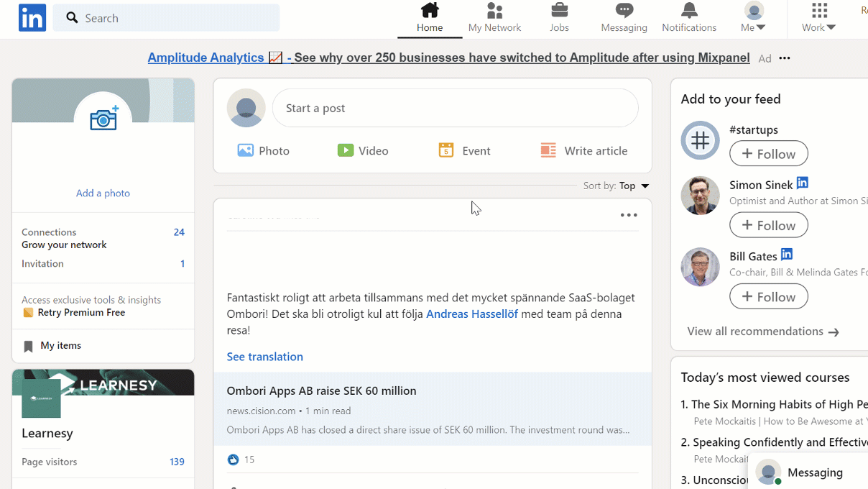868x489 pixels.
Task: Click the Start a post field
Action: (x=455, y=108)
